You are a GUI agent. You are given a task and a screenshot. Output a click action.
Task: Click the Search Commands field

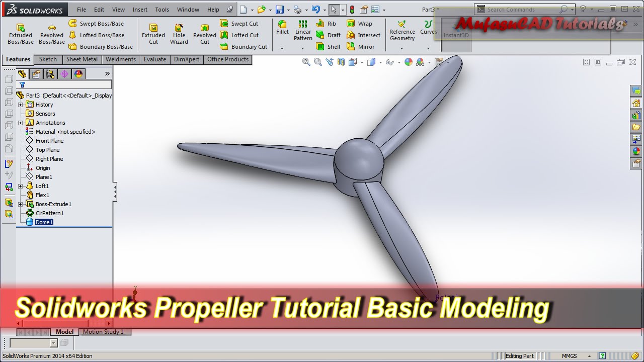click(521, 10)
